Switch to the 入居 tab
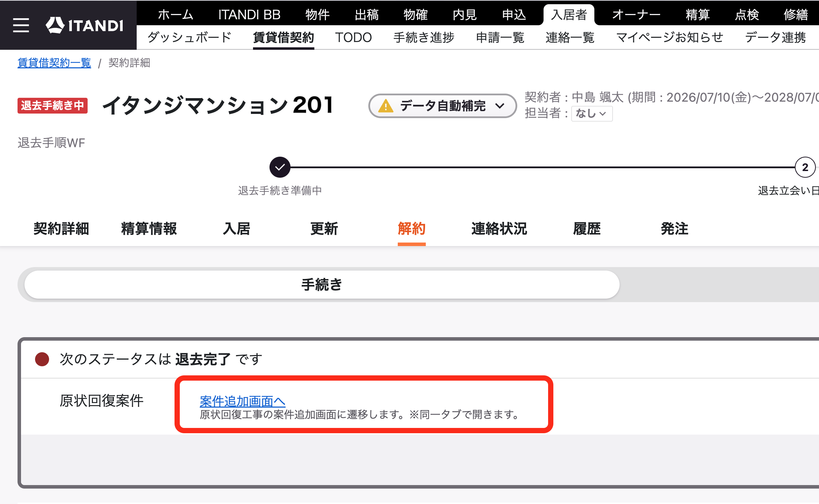819x504 pixels. pyautogui.click(x=237, y=229)
